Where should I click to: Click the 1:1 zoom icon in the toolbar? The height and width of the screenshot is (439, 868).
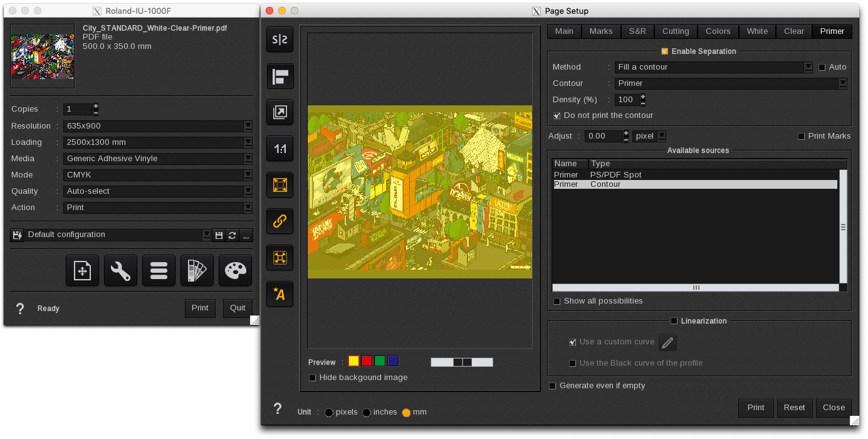[x=280, y=149]
